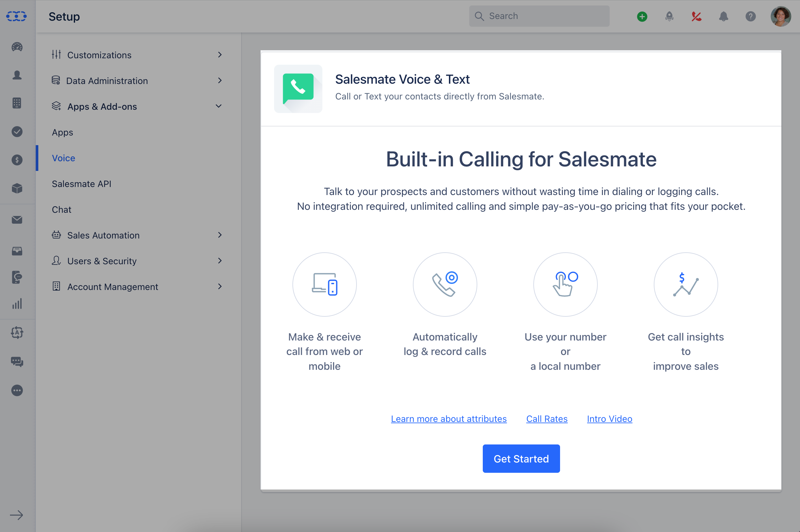Open the Salesmate logo home

[x=16, y=16]
